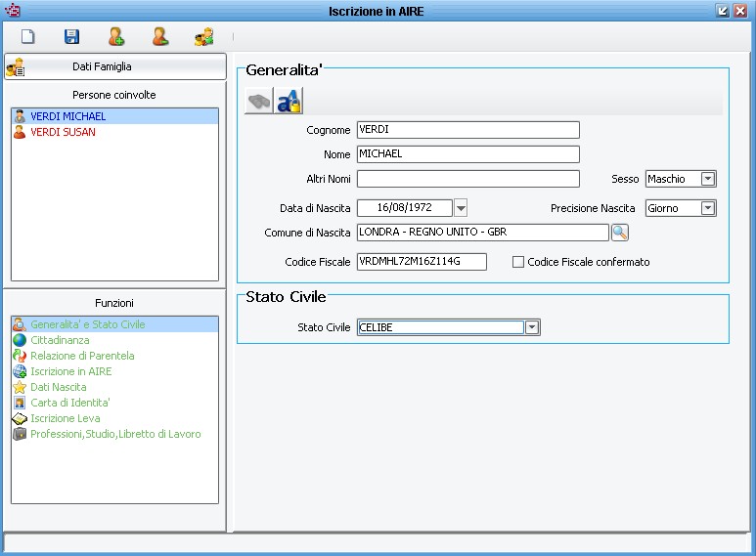Open the Stato Civile dropdown list
The image size is (756, 556).
coord(532,328)
